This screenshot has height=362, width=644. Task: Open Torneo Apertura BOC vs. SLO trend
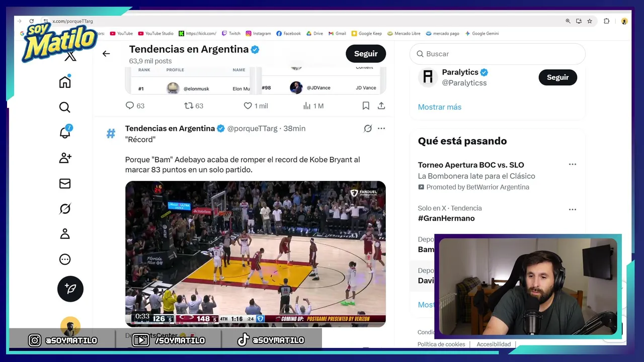(471, 165)
